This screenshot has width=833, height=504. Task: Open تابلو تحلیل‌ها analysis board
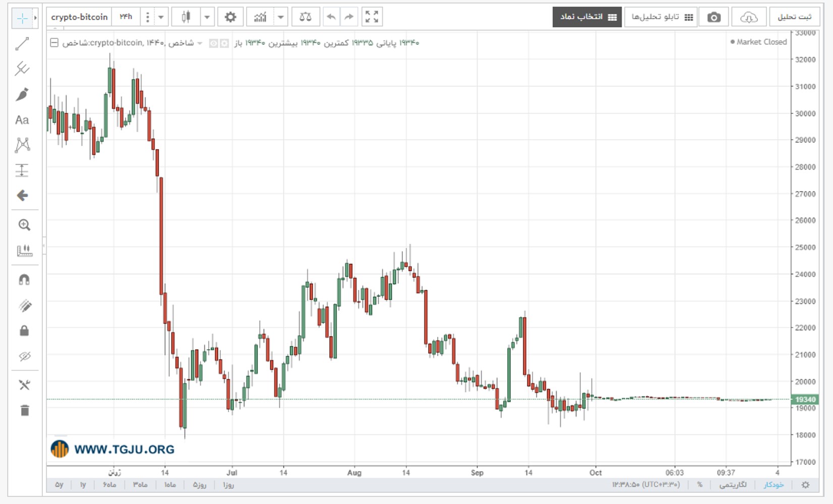pos(661,17)
